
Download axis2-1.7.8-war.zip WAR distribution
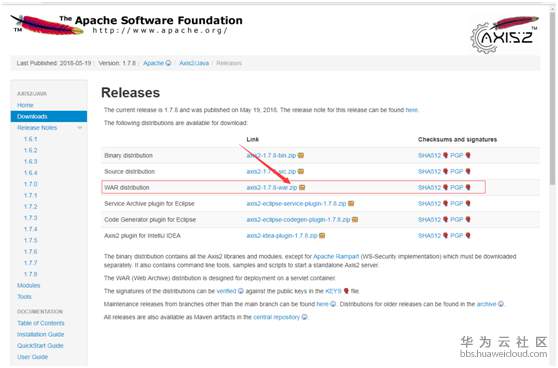point(272,188)
